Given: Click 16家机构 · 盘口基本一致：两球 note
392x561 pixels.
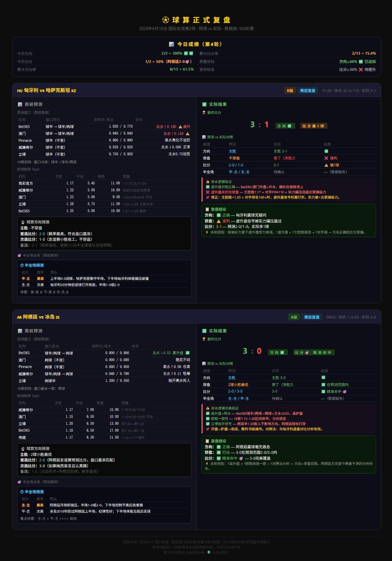Looking at the screenshot, I should 41,388.
